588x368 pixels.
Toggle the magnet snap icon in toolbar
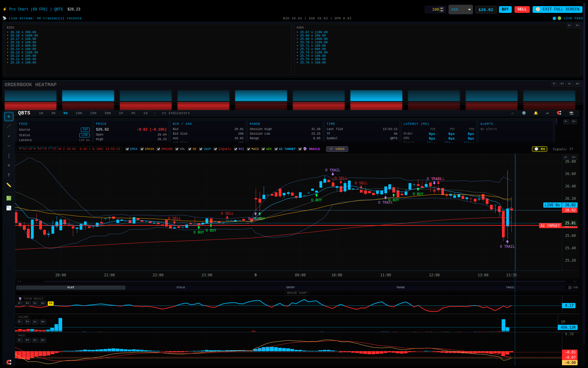pyautogui.click(x=559, y=113)
